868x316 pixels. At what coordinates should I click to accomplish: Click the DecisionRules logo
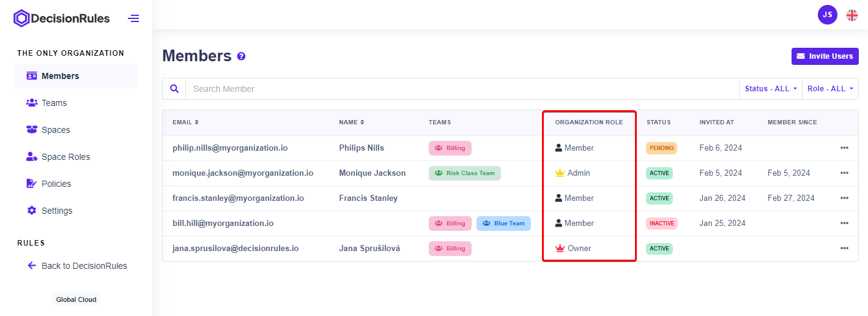[x=62, y=18]
